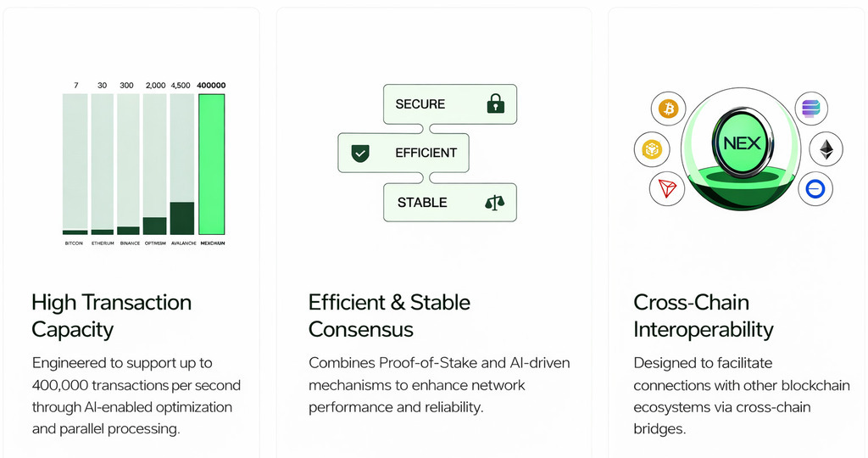Click the SECURE label box
This screenshot has width=868, height=458.
tap(450, 104)
